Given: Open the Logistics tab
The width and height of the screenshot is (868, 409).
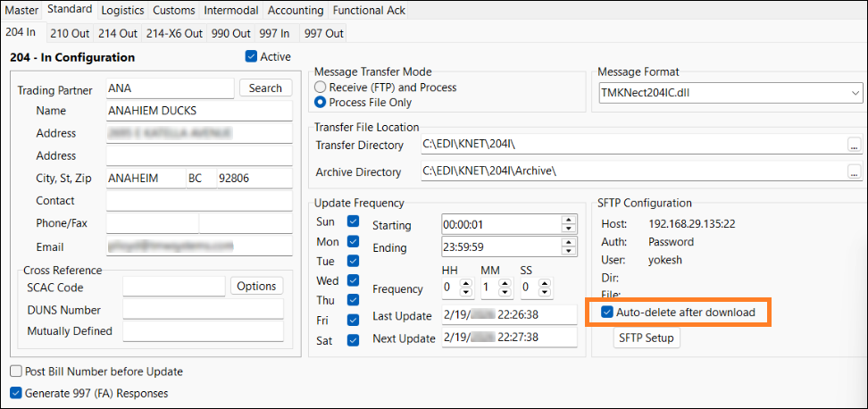Looking at the screenshot, I should tap(123, 10).
